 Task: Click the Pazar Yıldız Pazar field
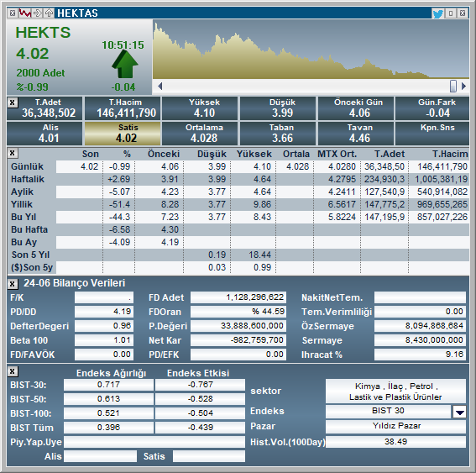396,426
